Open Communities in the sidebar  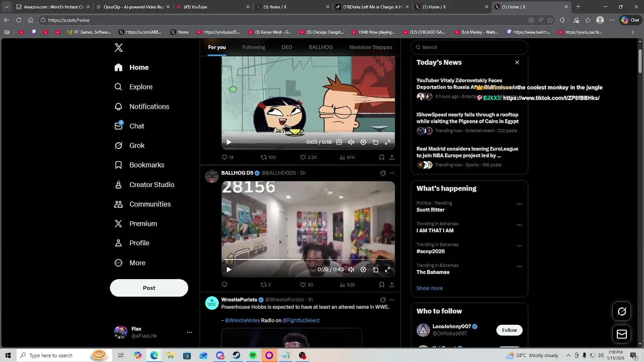142,204
